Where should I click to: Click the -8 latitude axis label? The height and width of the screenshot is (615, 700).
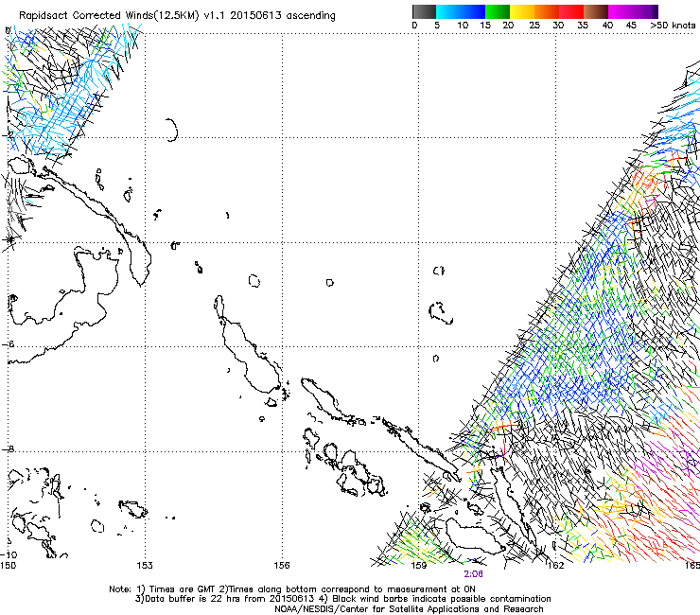[x=8, y=449]
